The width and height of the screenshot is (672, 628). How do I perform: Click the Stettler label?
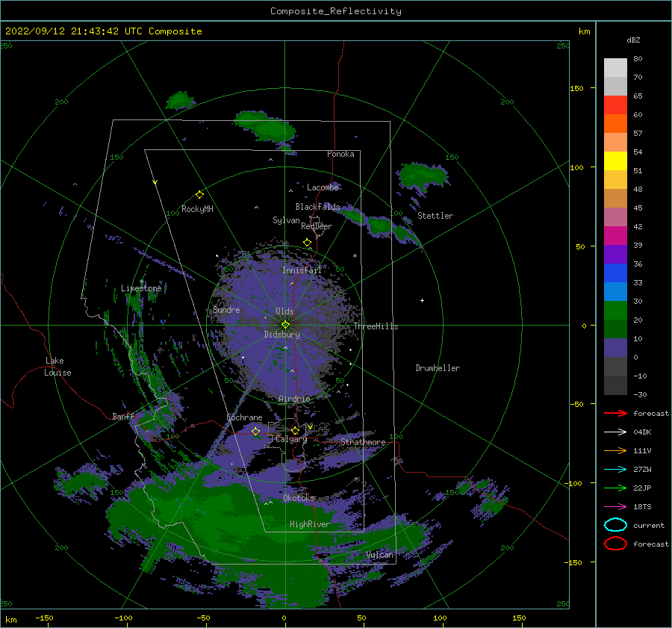click(x=435, y=216)
